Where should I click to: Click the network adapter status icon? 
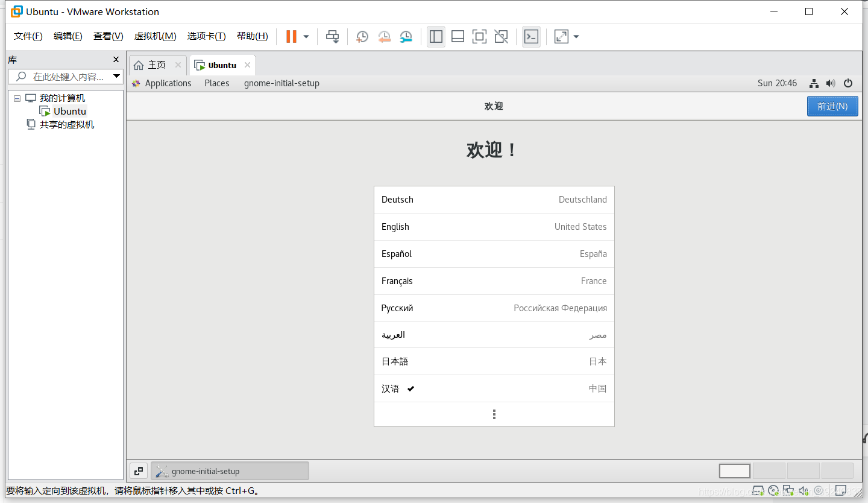click(788, 490)
